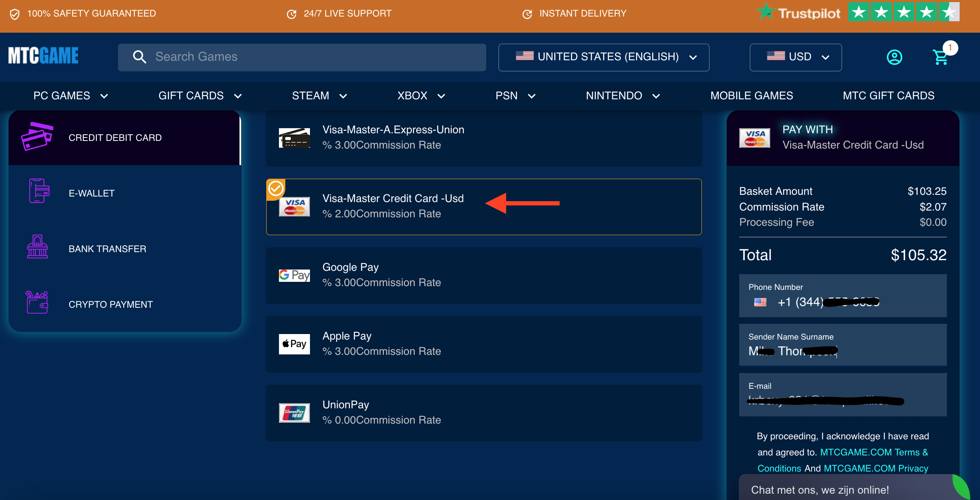980x500 pixels.
Task: Click the Bank Transfer building icon
Action: [x=37, y=247]
